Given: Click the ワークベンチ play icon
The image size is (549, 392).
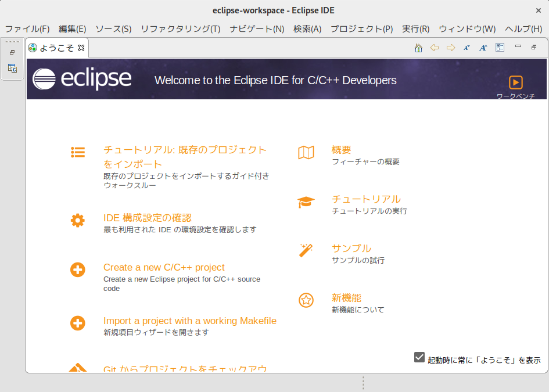Looking at the screenshot, I should coord(516,82).
